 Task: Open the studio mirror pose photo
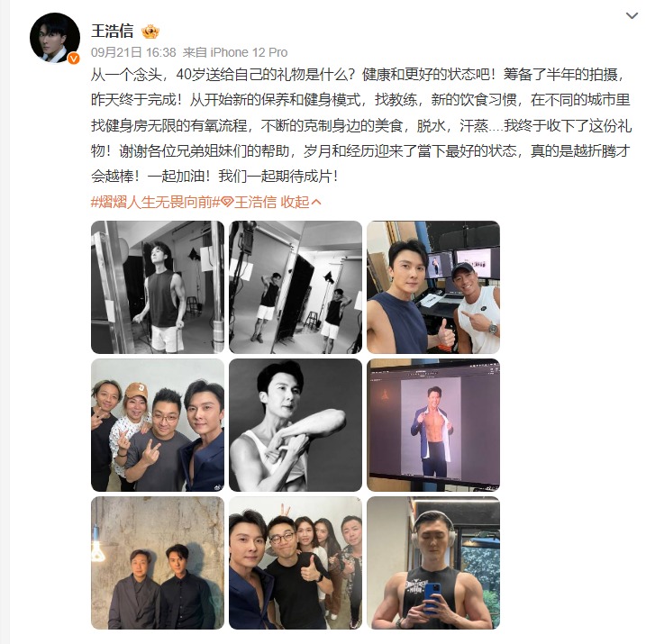pos(296,287)
